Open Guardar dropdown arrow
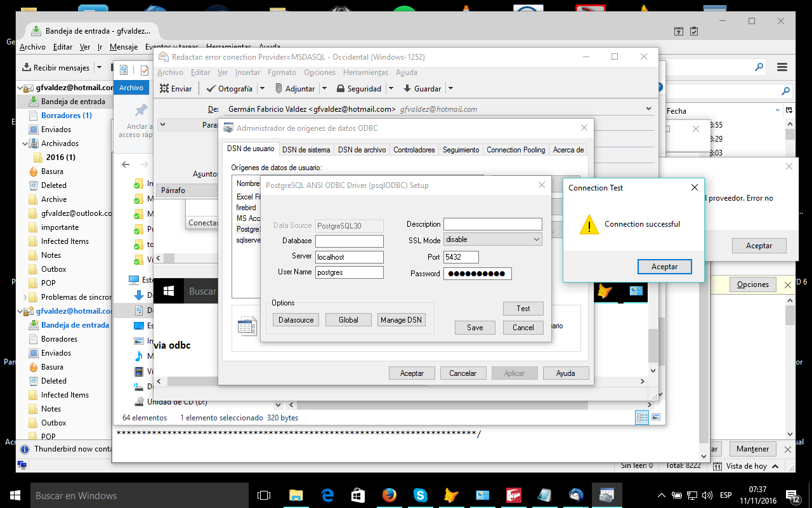 coord(450,89)
